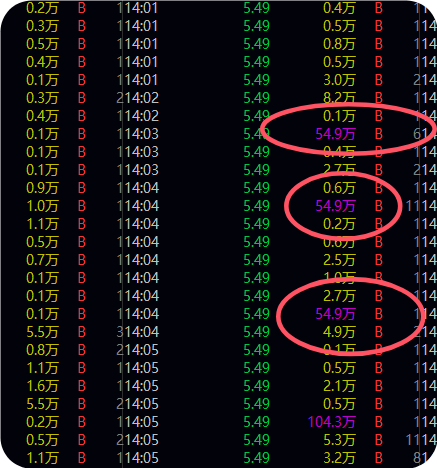Select the 3.2万 volume entry
Viewport: 437px width, 468px height.
tap(339, 458)
